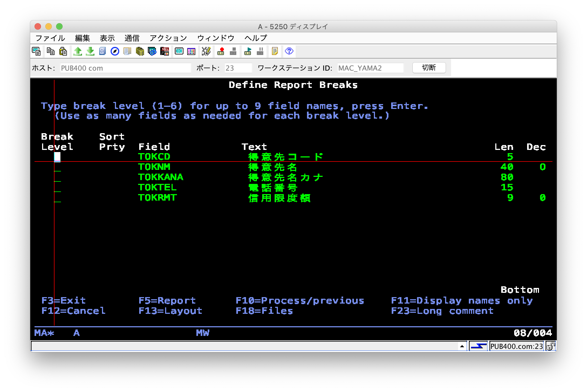Click the green flag macro icon
587x392 pixels.
coord(248,51)
